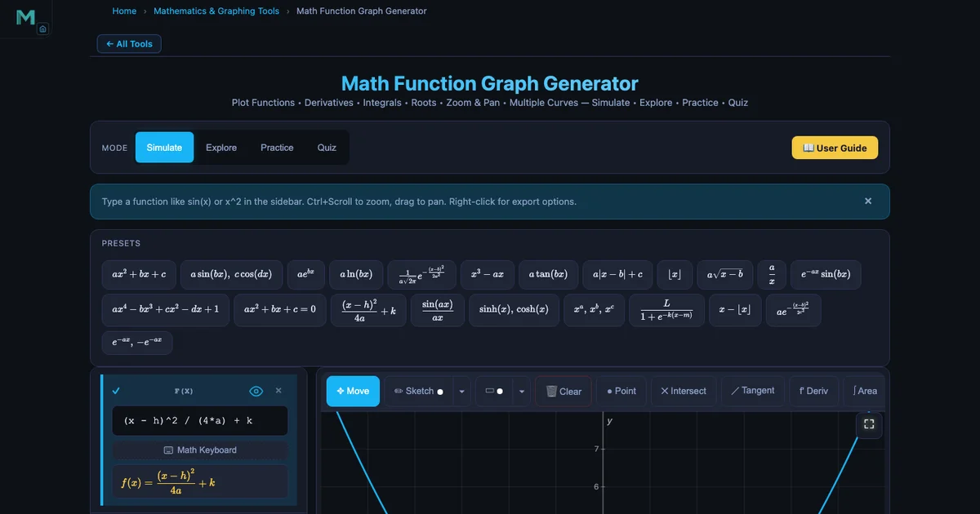Open the Math Keyboard

click(x=200, y=450)
